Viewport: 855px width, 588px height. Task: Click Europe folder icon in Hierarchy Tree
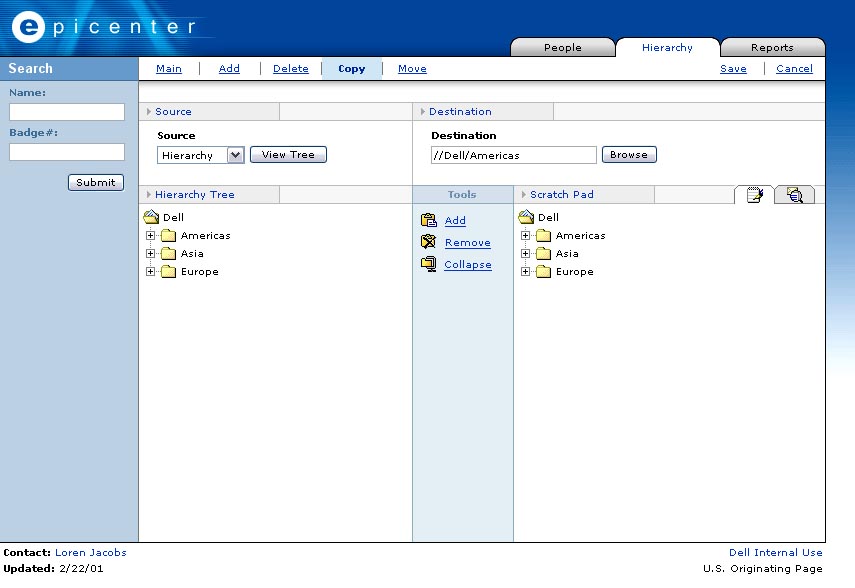click(x=168, y=272)
